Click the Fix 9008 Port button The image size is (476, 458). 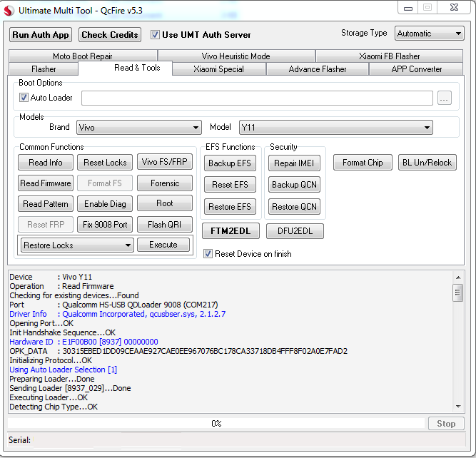(105, 224)
